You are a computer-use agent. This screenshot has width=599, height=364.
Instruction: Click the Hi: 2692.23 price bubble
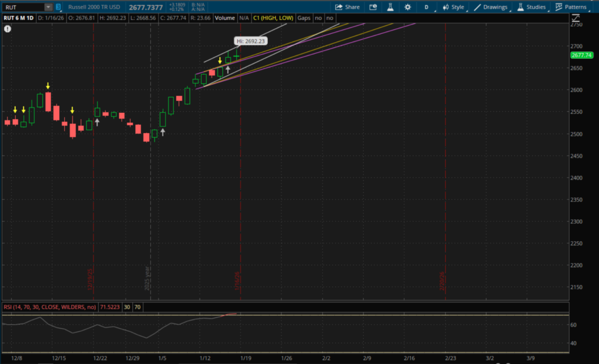coord(250,41)
